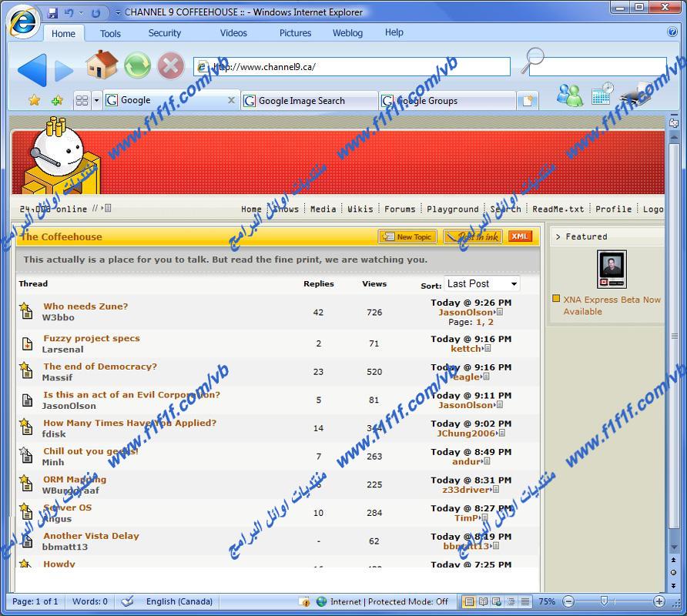
Task: Select Print Layout view in status bar
Action: tap(468, 601)
